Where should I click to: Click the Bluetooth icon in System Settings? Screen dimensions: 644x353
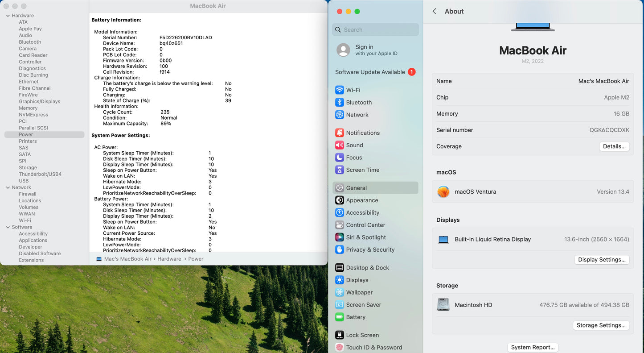coord(340,102)
